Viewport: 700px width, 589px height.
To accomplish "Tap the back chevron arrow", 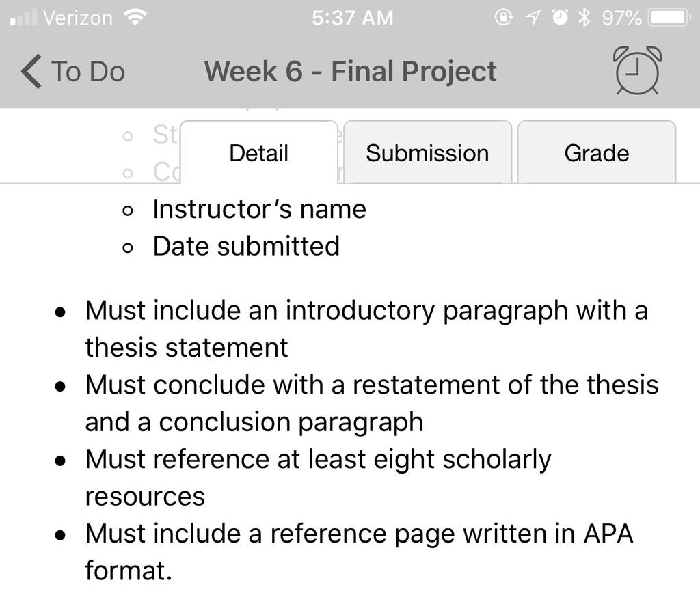I will pos(31,71).
